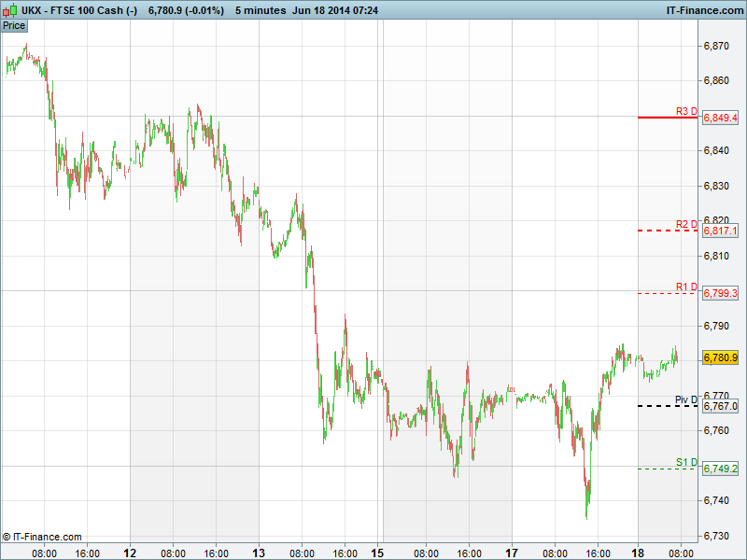Select the Price panel tab
Viewport: 747px width, 560px height.
[x=14, y=25]
